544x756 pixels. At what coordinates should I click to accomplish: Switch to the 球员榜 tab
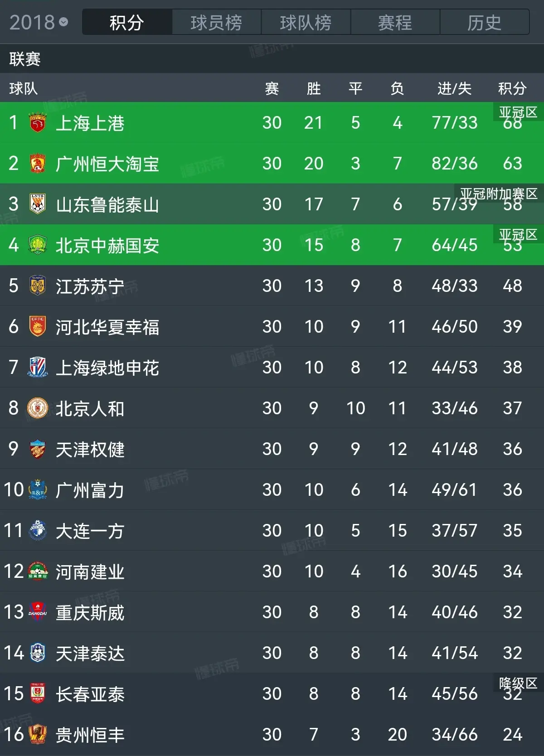(216, 22)
